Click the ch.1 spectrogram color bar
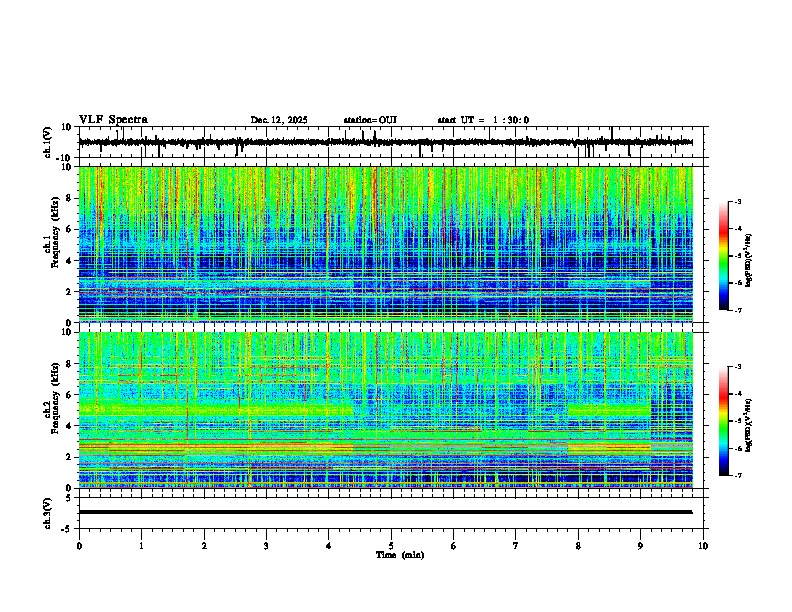The image size is (792, 612). [724, 256]
